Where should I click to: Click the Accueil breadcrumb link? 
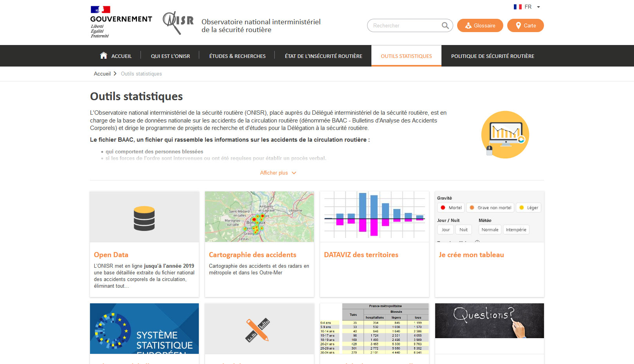[102, 74]
